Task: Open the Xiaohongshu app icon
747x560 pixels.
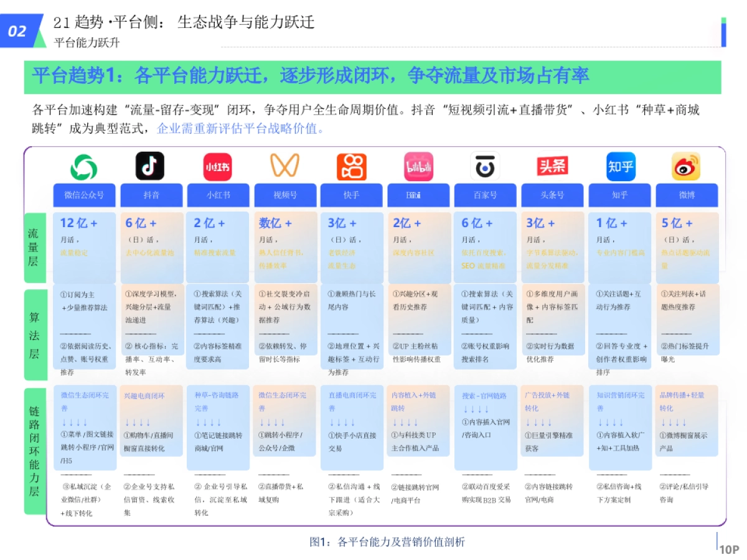Action: point(217,166)
